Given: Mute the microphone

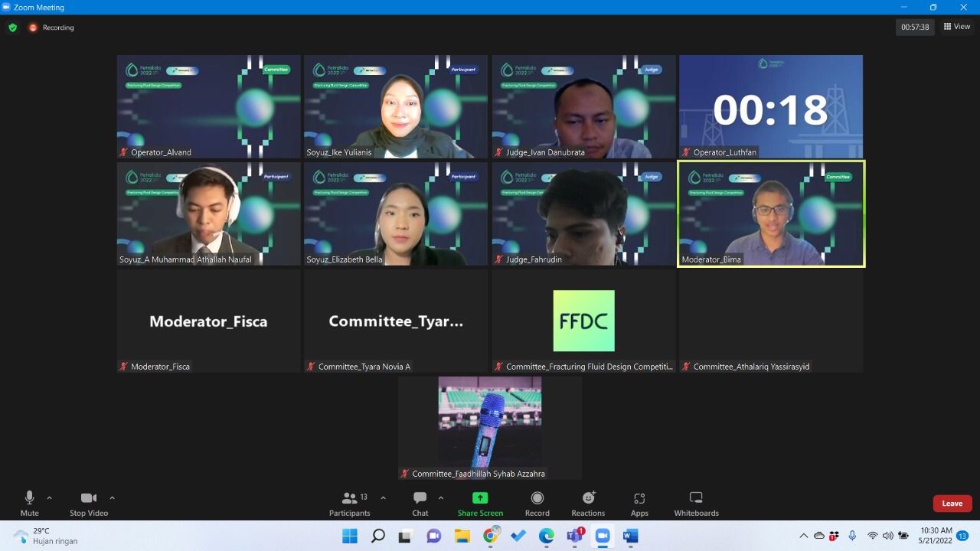Looking at the screenshot, I should point(30,502).
